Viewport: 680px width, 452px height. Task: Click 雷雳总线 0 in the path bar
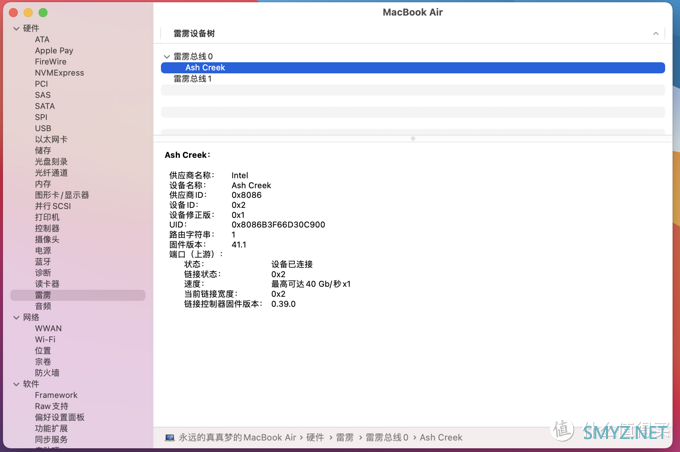tap(387, 437)
